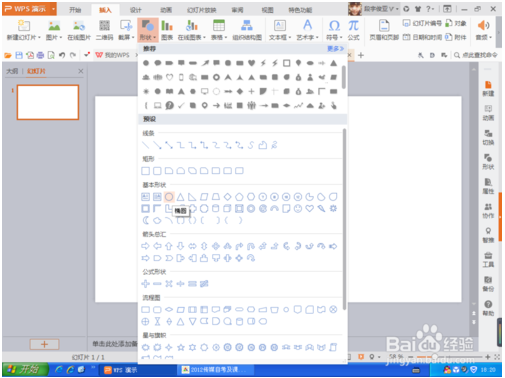The width and height of the screenshot is (505, 378).
Task: Click the 二维码 QR code icon
Action: point(104,30)
